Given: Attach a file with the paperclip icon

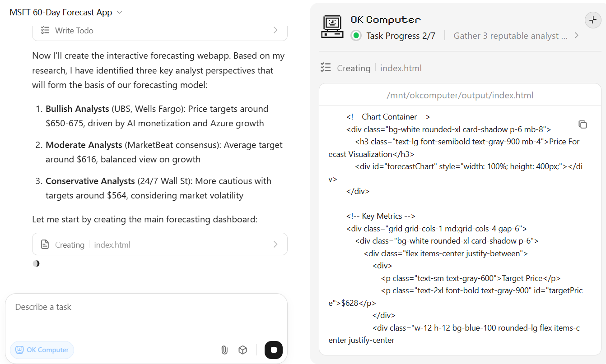Looking at the screenshot, I should (x=224, y=350).
